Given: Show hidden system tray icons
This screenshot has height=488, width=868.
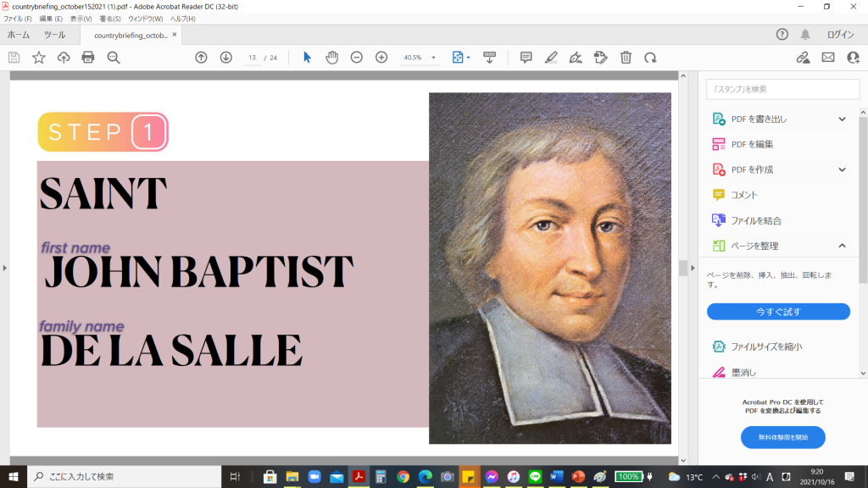Looking at the screenshot, I should coord(715,477).
